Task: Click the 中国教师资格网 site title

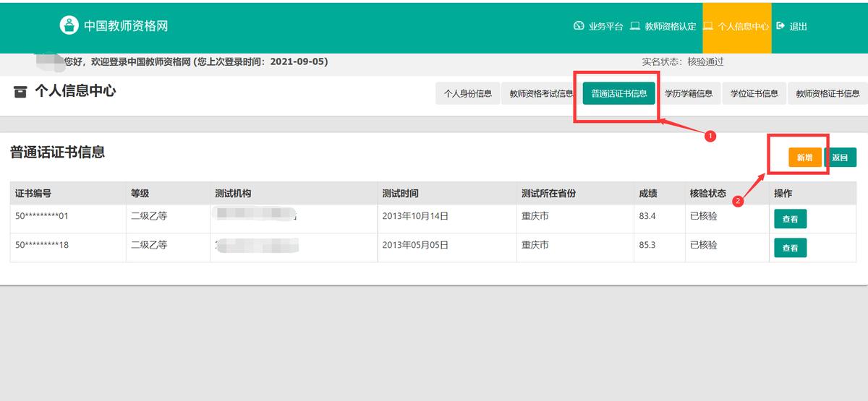Action: pos(126,26)
